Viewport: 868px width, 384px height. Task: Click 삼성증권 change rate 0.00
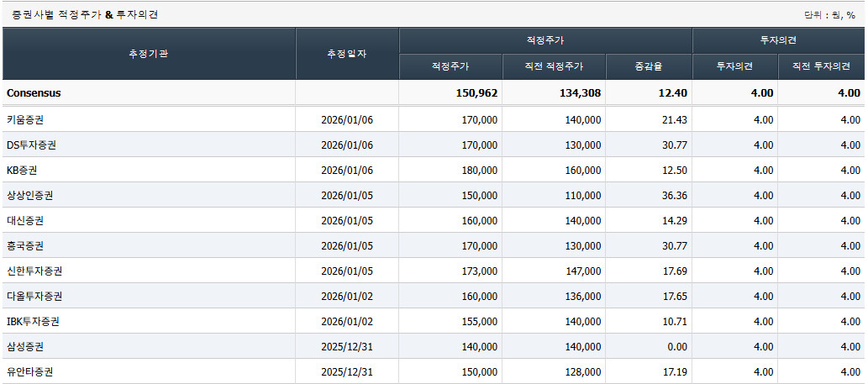(677, 347)
